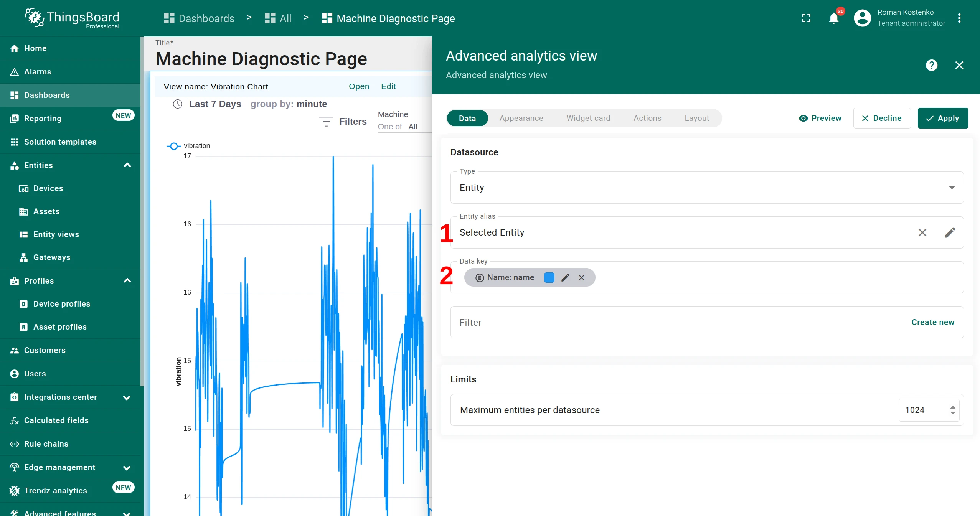This screenshot has height=516, width=980.
Task: Open the Vibration Chart view
Action: click(359, 86)
